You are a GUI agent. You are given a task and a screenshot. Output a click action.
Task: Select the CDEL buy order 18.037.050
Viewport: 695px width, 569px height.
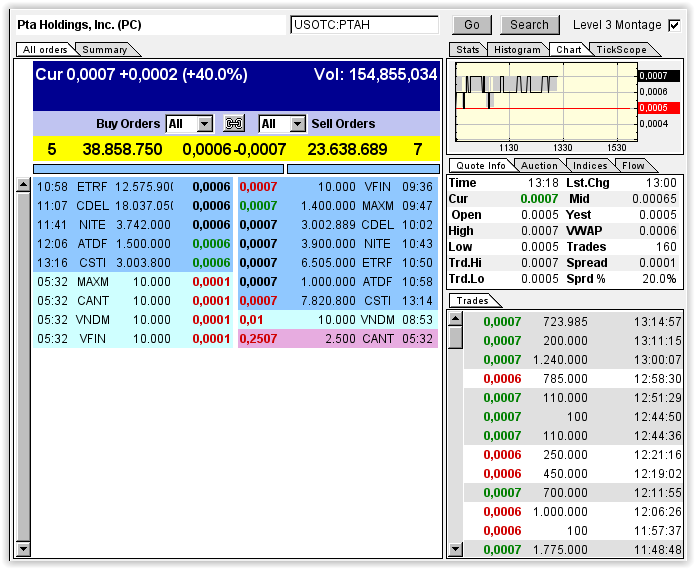click(133, 206)
